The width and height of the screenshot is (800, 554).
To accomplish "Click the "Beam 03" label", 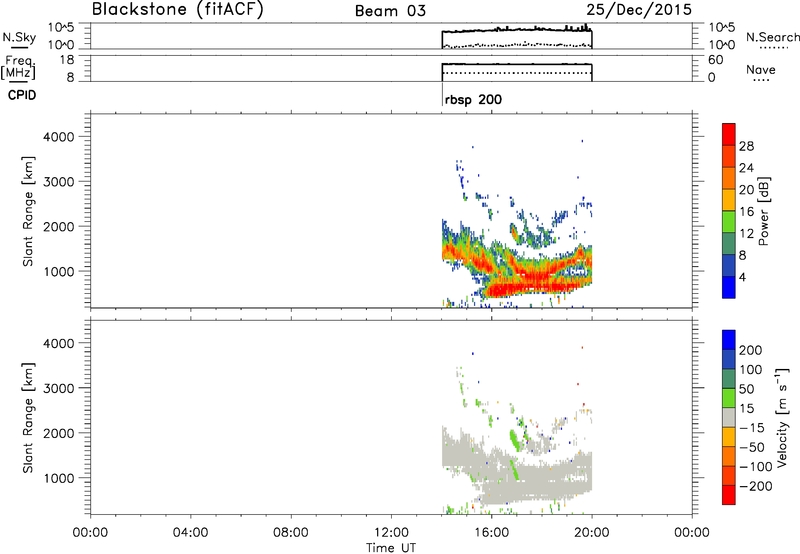I will pos(390,11).
